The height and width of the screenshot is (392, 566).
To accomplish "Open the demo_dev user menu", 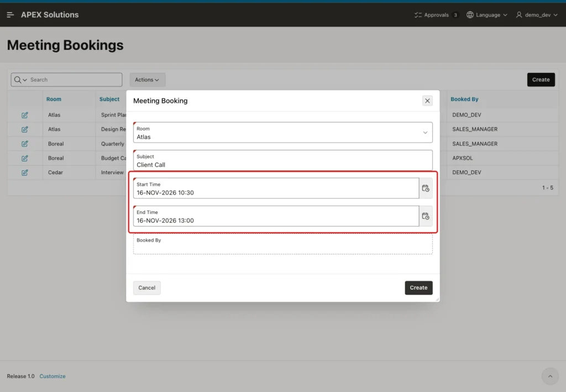I will (x=537, y=15).
